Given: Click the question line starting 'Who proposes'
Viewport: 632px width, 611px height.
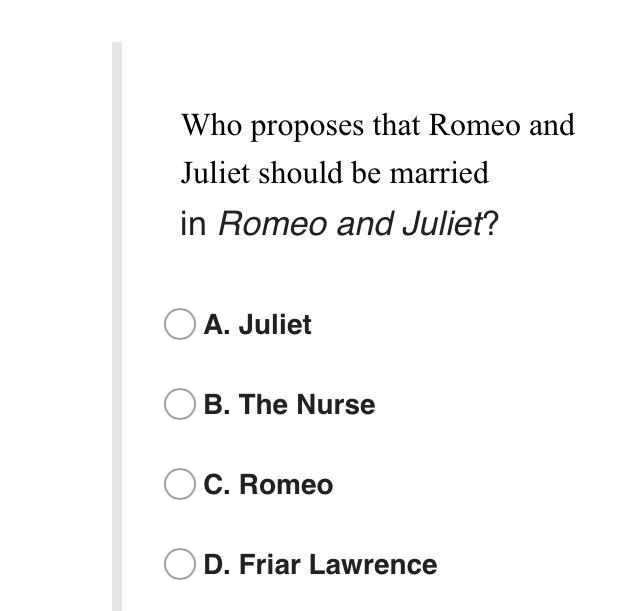Looking at the screenshot, I should pos(378,126).
